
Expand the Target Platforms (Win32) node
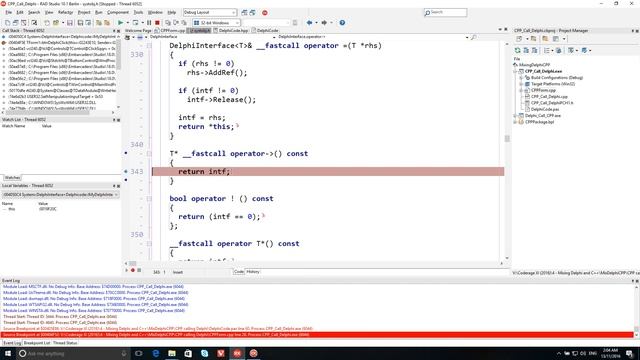click(x=521, y=84)
